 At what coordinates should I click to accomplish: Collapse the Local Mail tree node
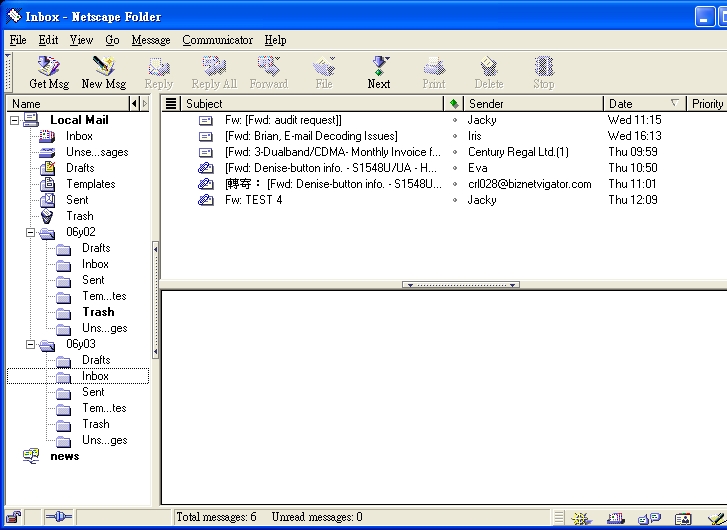[x=15, y=120]
